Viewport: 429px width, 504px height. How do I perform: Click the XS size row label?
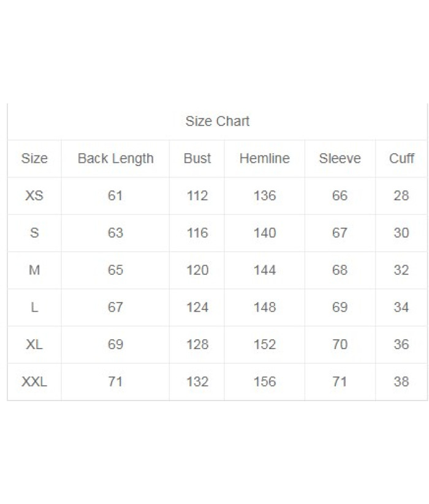pos(34,195)
